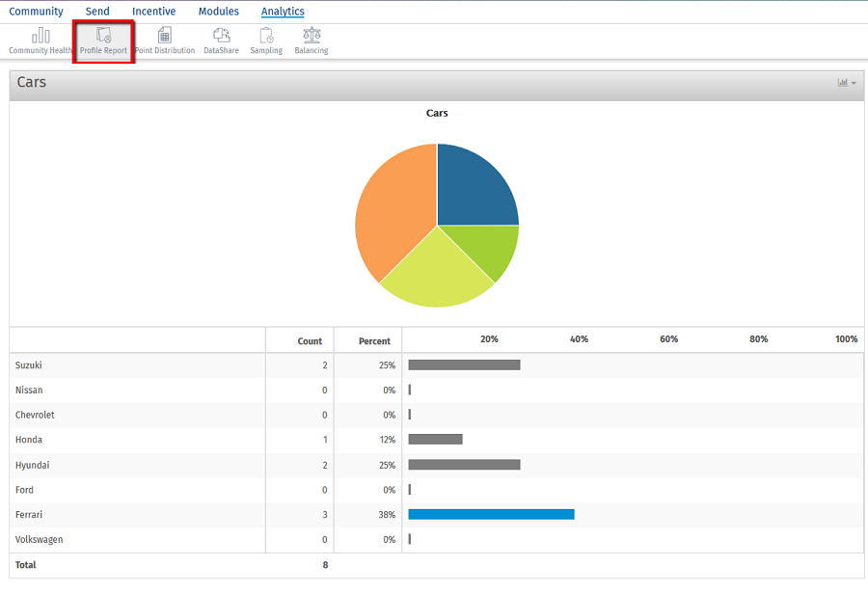The width and height of the screenshot is (868, 593).
Task: Open the Balancing scales icon
Action: coord(311,35)
